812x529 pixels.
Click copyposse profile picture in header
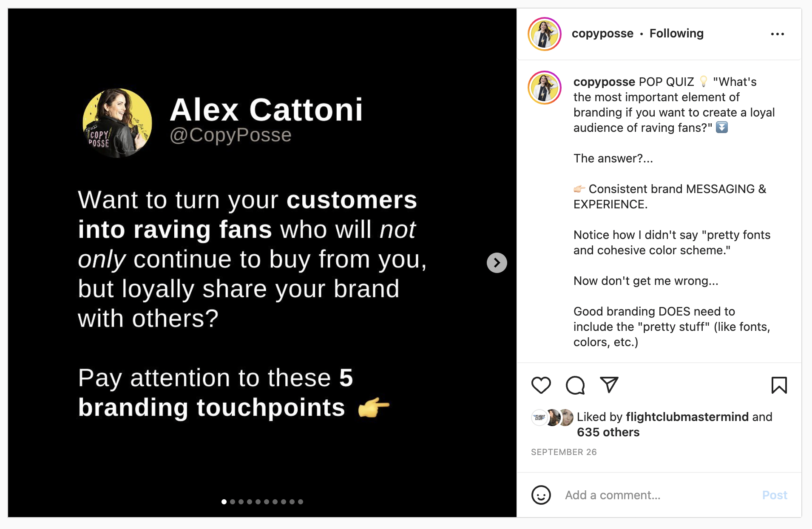[x=545, y=34]
